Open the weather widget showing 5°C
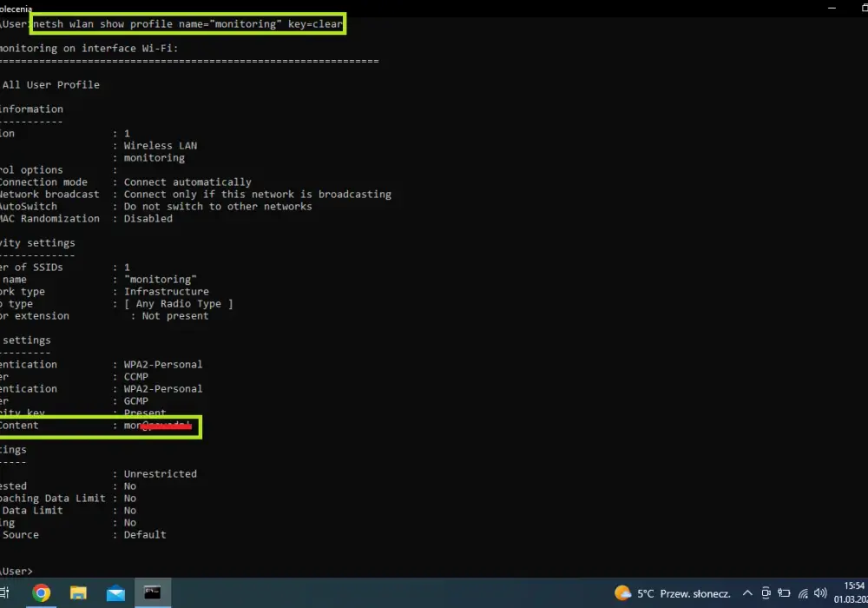 point(672,593)
